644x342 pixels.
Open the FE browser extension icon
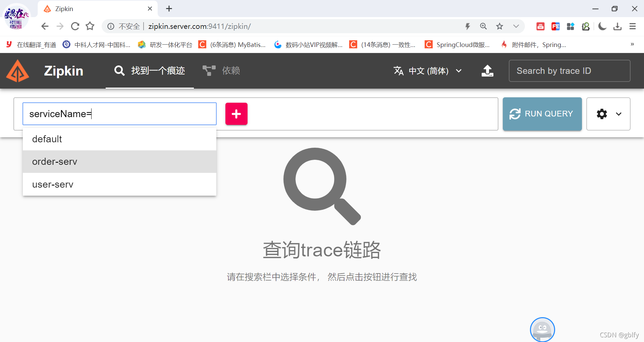[555, 26]
